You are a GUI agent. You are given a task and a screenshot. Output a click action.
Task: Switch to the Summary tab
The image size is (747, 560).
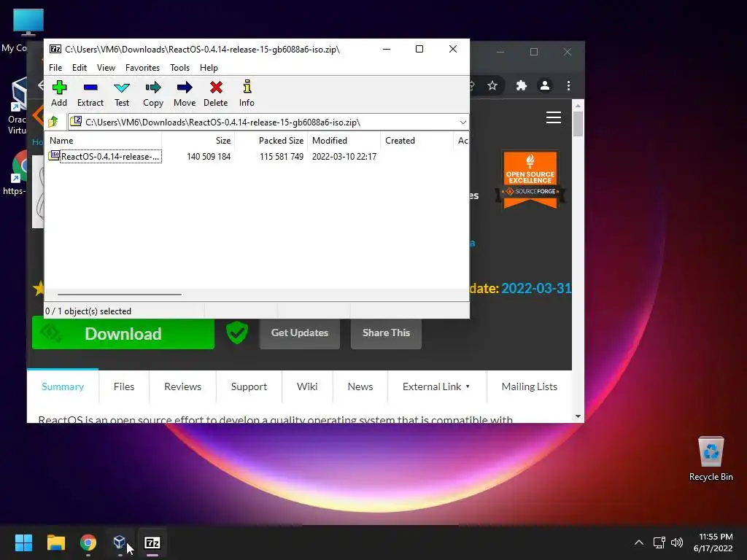click(63, 386)
